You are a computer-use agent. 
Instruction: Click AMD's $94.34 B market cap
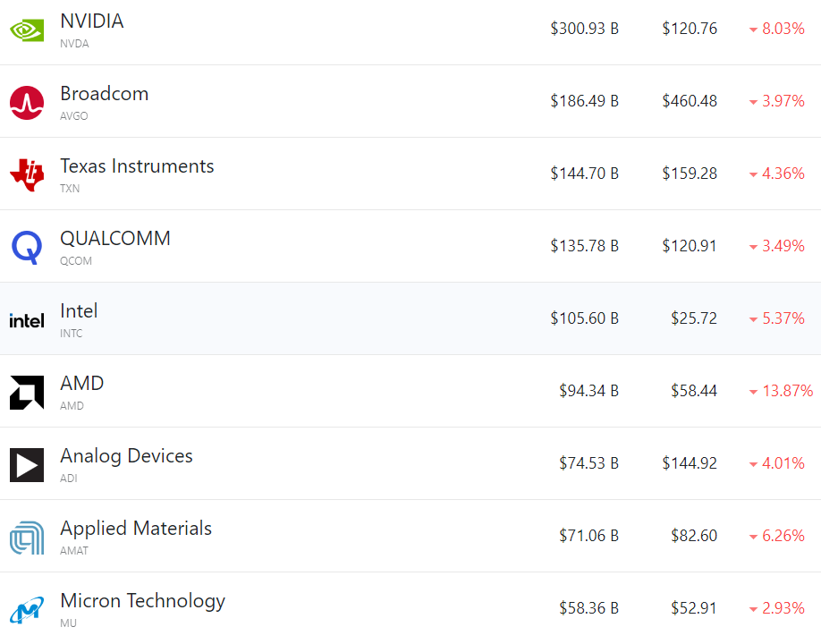tap(588, 391)
